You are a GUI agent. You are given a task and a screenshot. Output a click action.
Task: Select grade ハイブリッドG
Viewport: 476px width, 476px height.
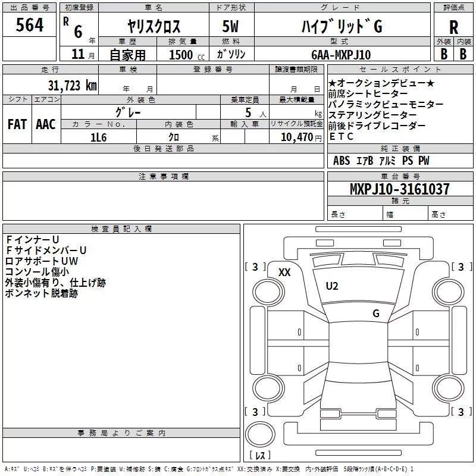click(x=342, y=26)
